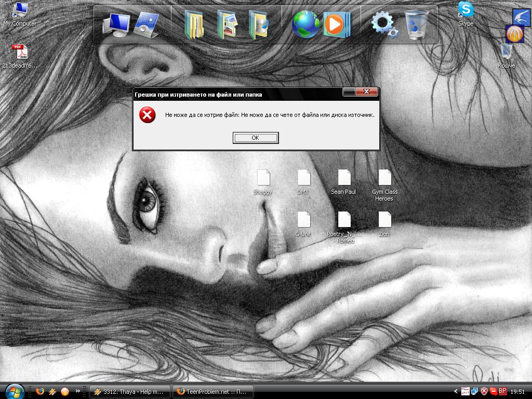The width and height of the screenshot is (532, 399).
Task: Click the red BP tray indicator
Action: (502, 391)
